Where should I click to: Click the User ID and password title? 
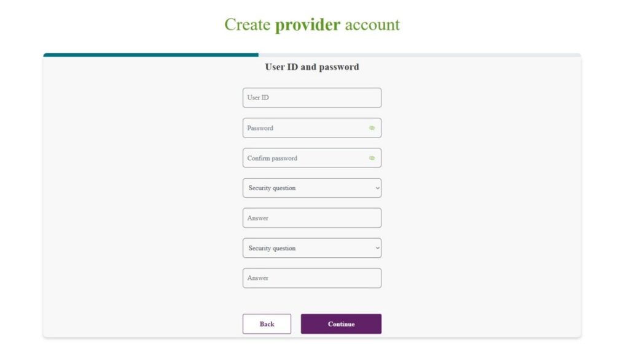coord(311,67)
